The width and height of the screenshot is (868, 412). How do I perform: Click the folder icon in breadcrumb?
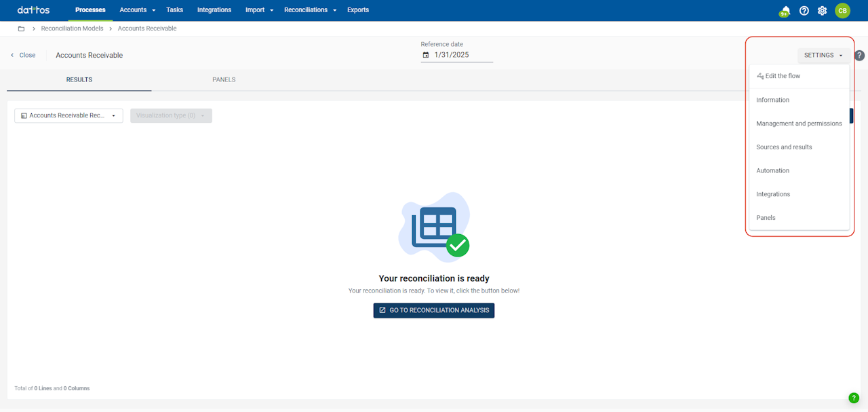21,29
